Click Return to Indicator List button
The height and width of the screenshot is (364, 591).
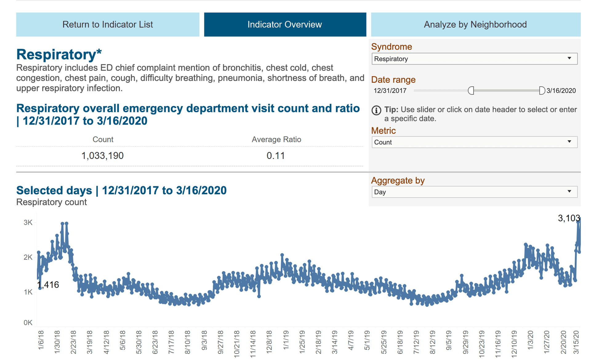(107, 25)
